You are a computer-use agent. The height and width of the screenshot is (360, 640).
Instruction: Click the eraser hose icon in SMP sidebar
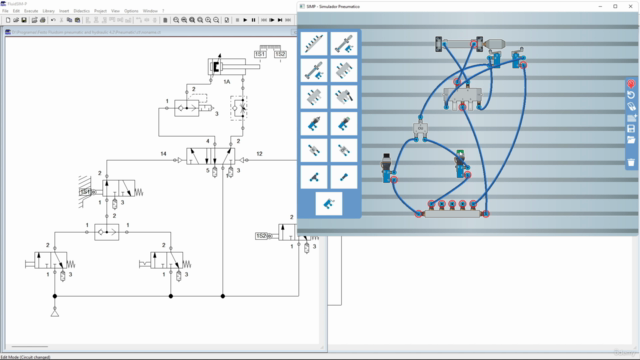pyautogui.click(x=631, y=107)
